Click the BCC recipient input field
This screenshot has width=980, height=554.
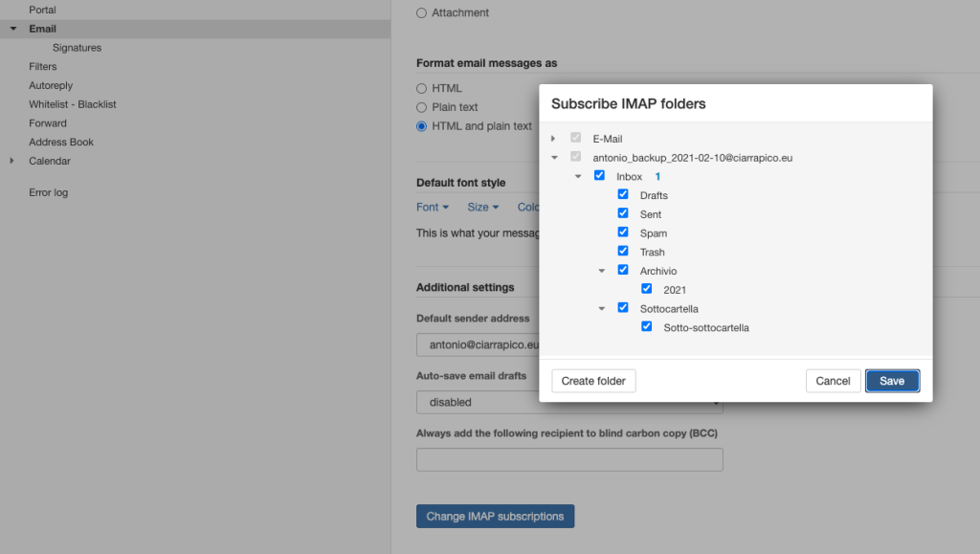point(569,459)
